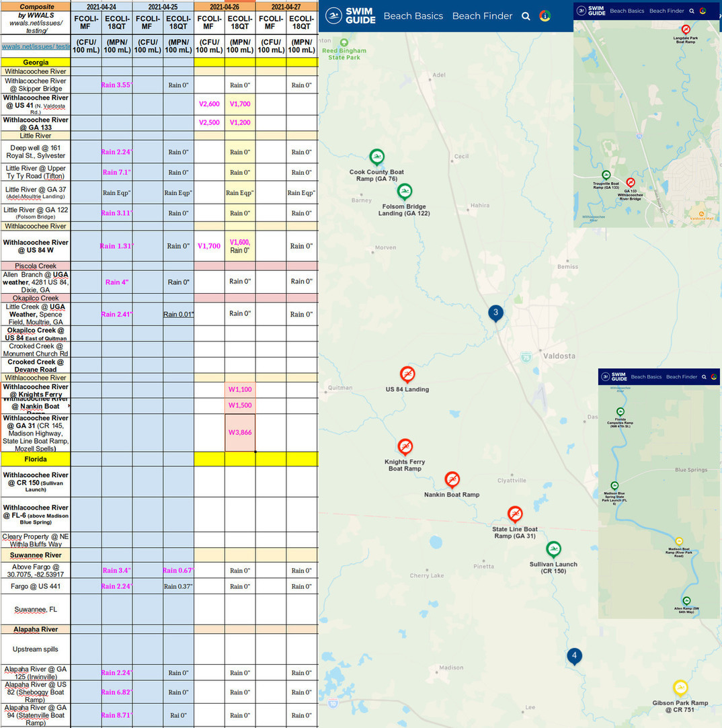Select the W1,100 Knights Ferry cell
Screen dimensions: 722x728
tap(240, 389)
